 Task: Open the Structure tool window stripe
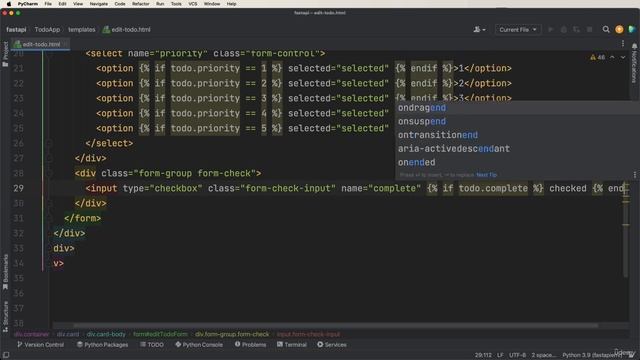[5, 316]
